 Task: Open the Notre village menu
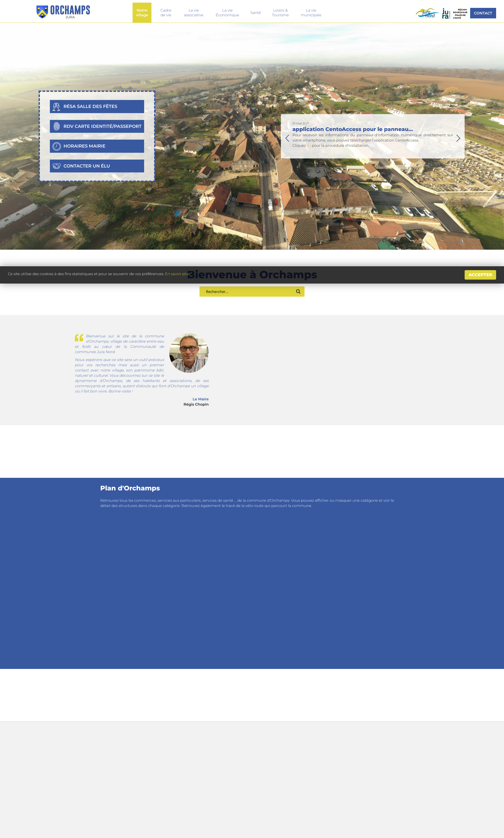tap(142, 13)
